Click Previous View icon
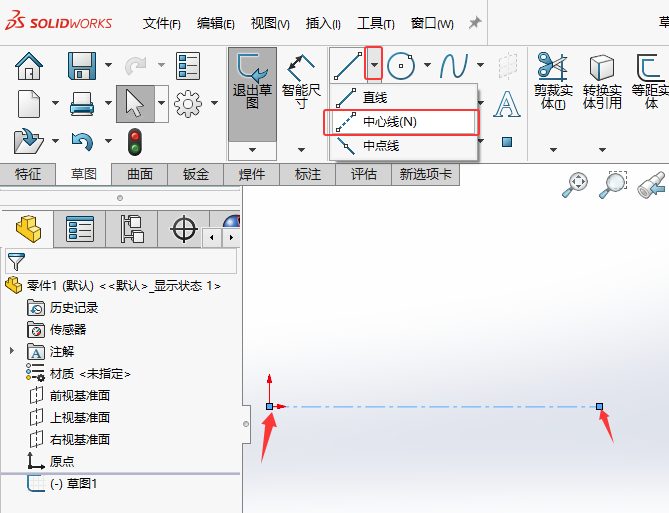This screenshot has height=513, width=669. click(x=651, y=185)
